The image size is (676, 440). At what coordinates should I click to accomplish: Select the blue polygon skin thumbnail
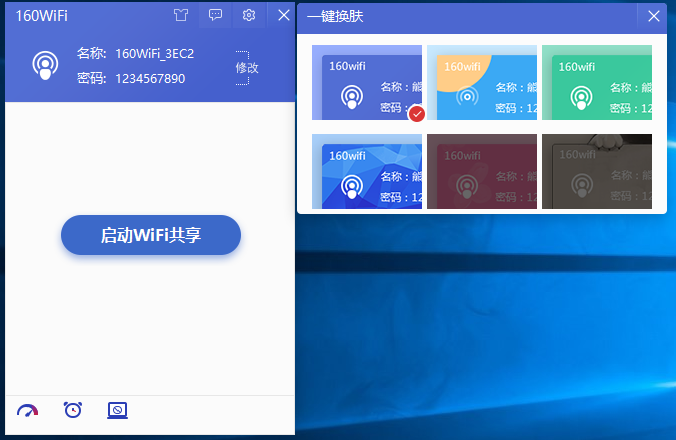click(367, 172)
